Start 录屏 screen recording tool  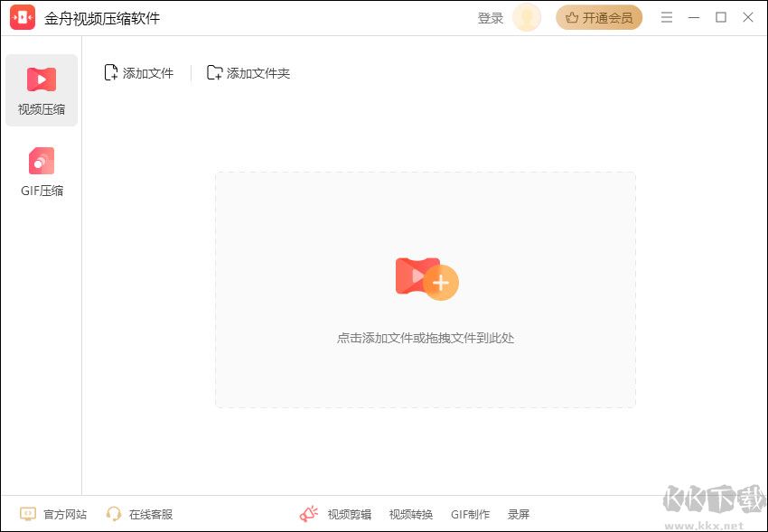pyautogui.click(x=519, y=513)
